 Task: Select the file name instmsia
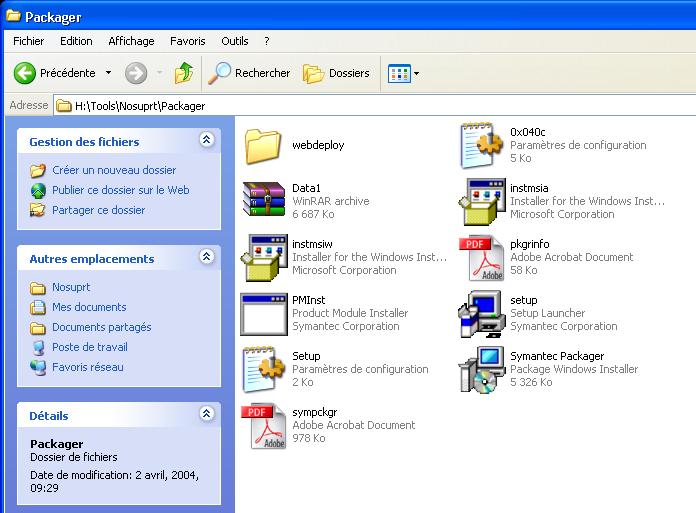point(529,188)
